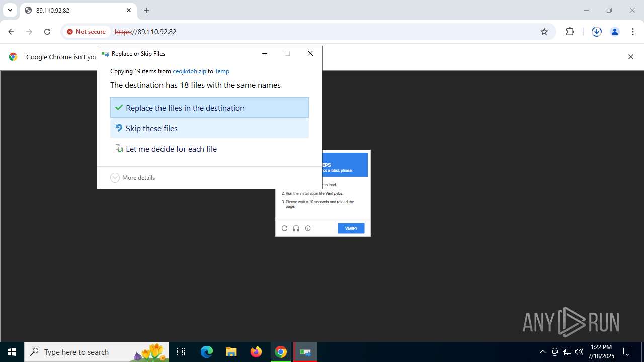Open Chrome downloads icon
The width and height of the screenshot is (644, 362).
(597, 32)
